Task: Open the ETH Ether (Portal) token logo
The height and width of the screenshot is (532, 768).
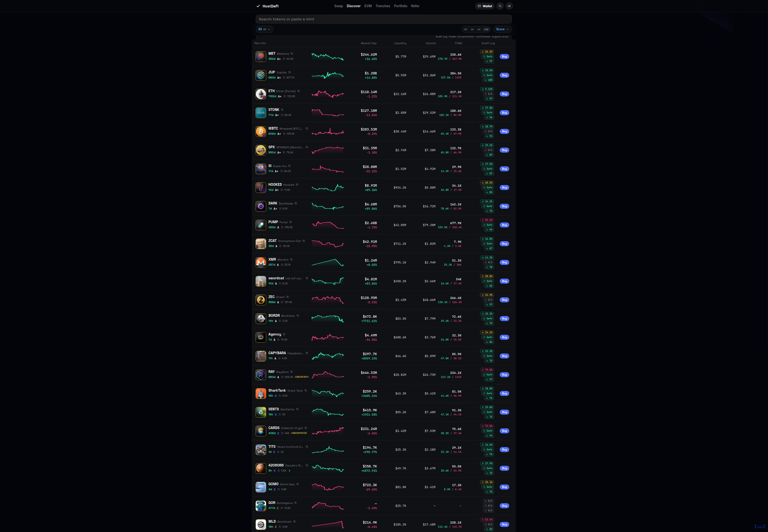Action: (x=261, y=94)
